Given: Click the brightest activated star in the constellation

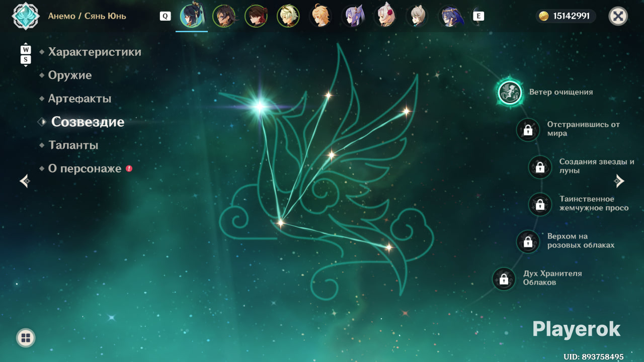Looking at the screenshot, I should click(x=260, y=106).
